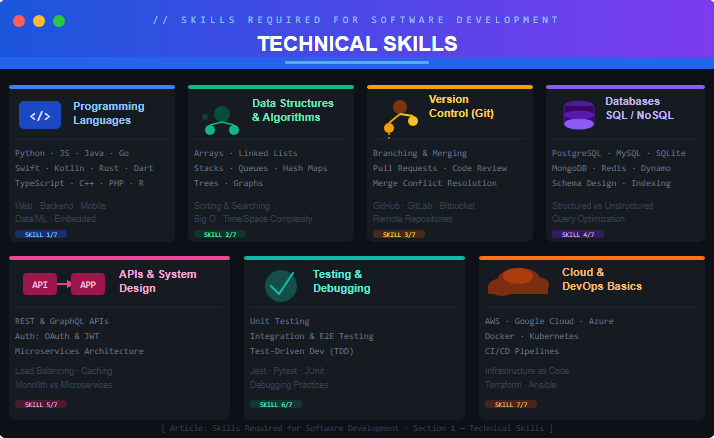
Task: Click the 'Unit Testing' line
Action: tap(280, 321)
